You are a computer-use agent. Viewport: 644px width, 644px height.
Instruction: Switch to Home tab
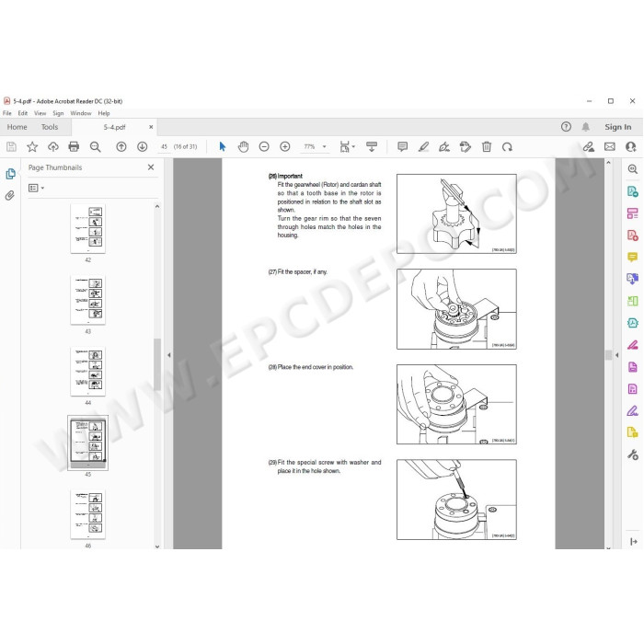click(x=17, y=127)
